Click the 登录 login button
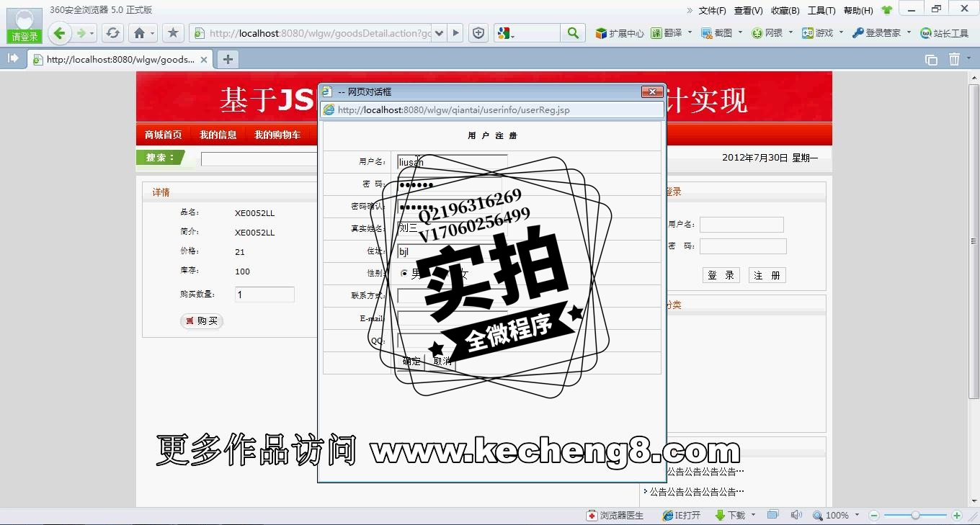This screenshot has height=525, width=980. click(x=721, y=275)
